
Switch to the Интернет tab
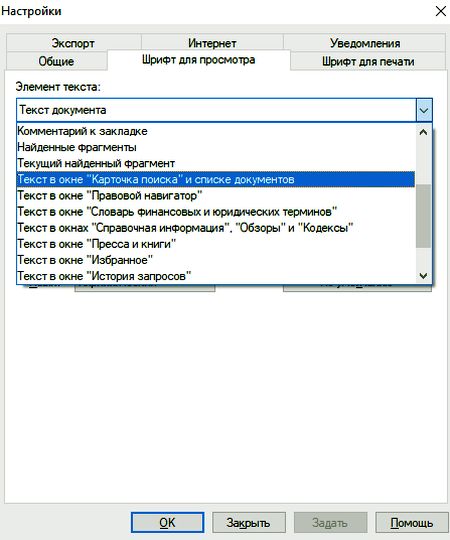212,43
